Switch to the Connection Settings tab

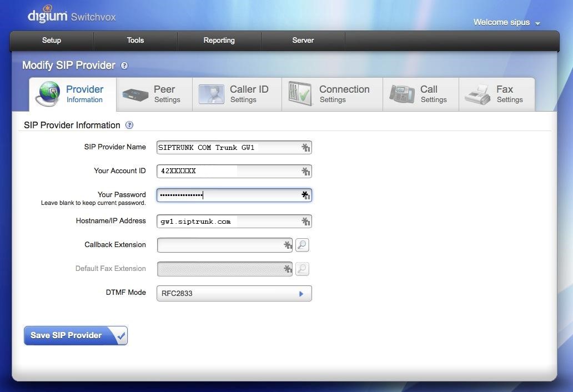[x=332, y=94]
